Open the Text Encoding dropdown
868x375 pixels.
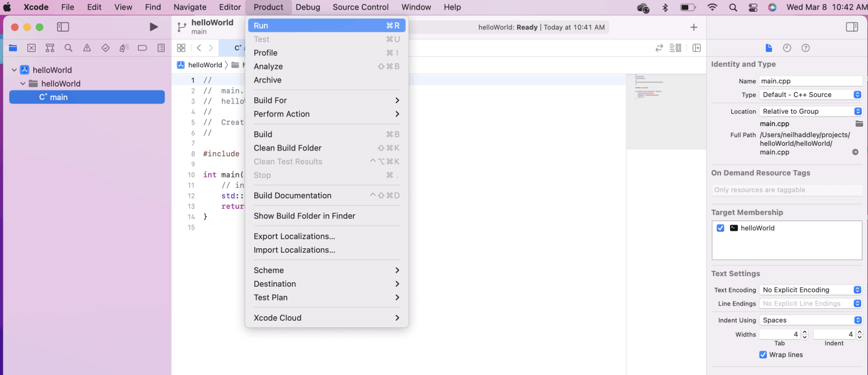pyautogui.click(x=811, y=290)
